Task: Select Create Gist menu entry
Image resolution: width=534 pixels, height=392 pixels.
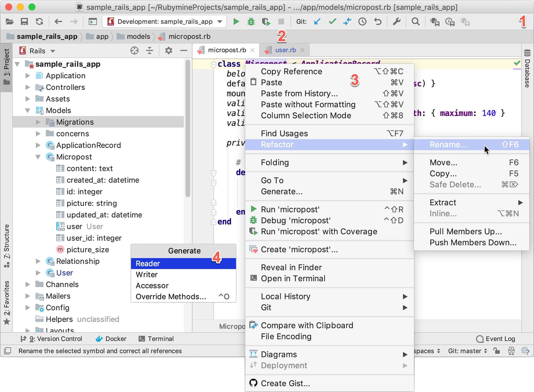Action: click(x=329, y=383)
